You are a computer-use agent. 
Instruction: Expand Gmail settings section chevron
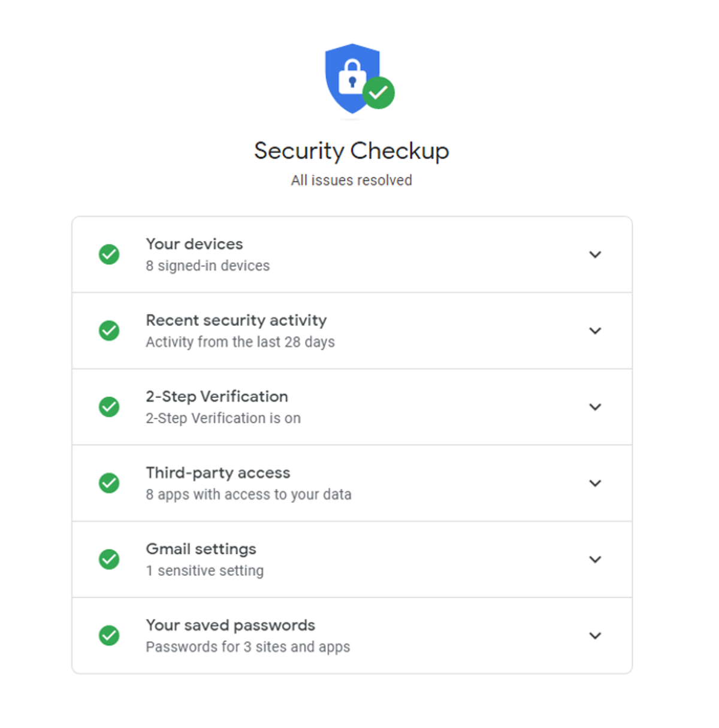pos(595,559)
